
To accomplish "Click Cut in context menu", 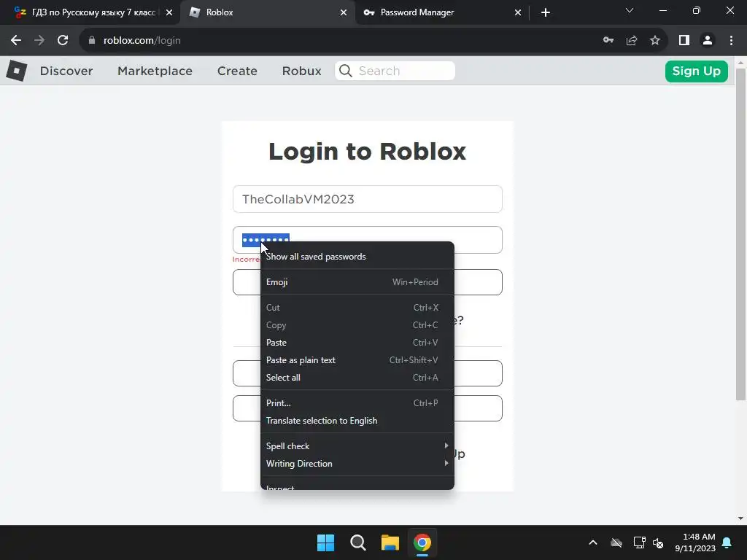I will tap(357, 308).
